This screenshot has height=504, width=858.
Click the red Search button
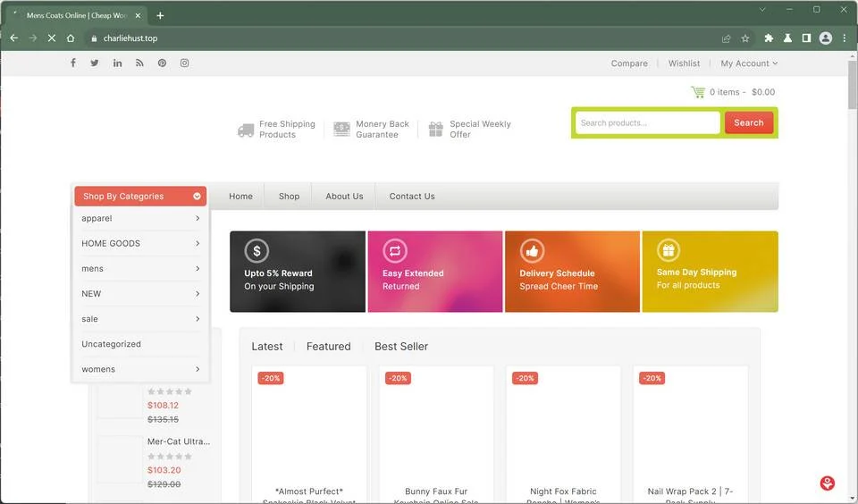[x=749, y=122]
